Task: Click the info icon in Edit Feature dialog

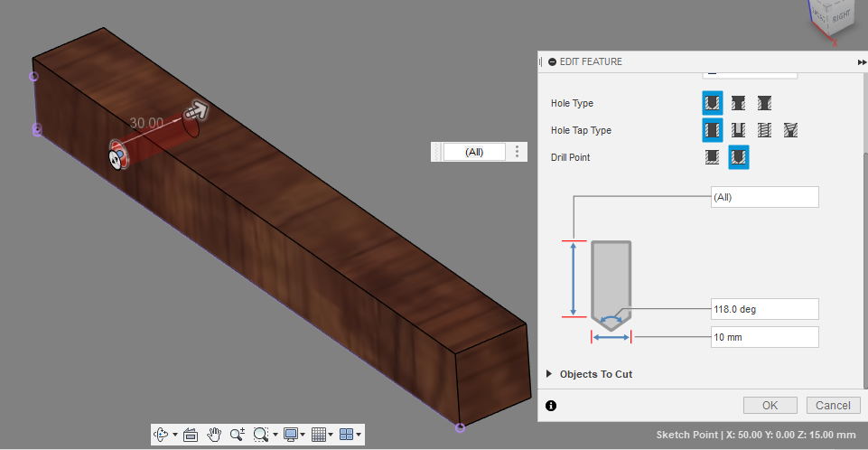Action: tap(551, 406)
